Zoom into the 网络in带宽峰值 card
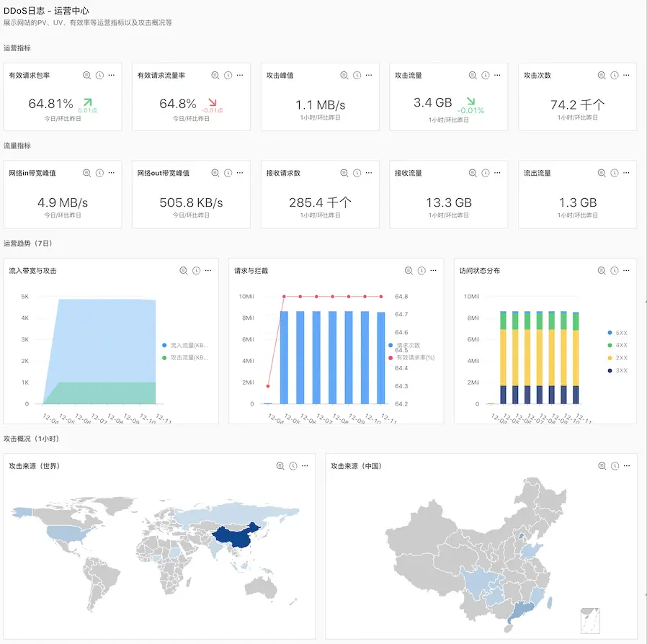The width and height of the screenshot is (647, 644). pyautogui.click(x=86, y=173)
